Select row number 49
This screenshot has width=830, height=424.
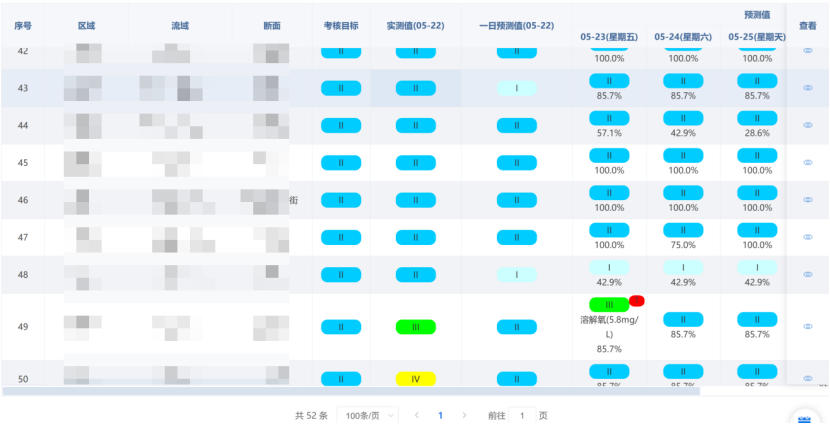(x=23, y=327)
